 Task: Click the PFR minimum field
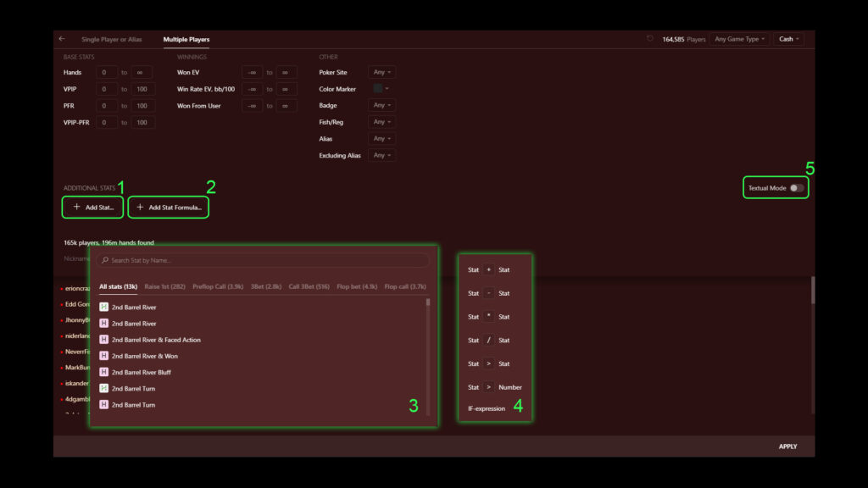coord(106,106)
